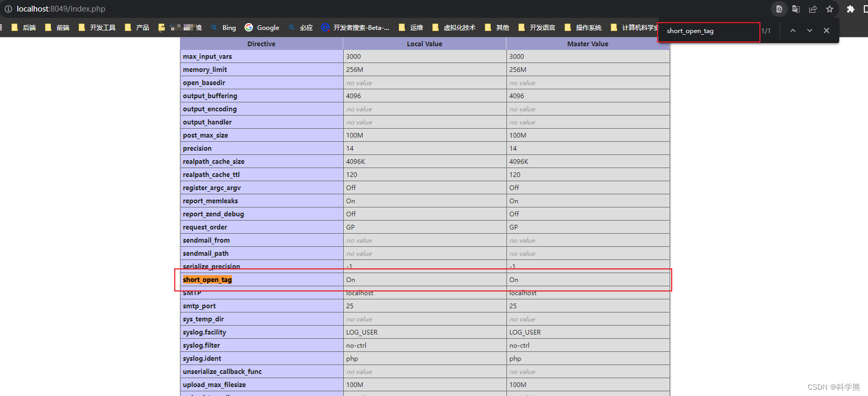Click the highlighted short_open_tag directive
The width and height of the screenshot is (868, 396).
[x=207, y=279]
